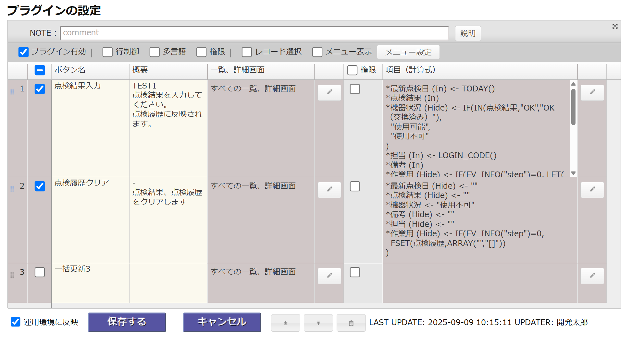Click the upload icon button at the bottom
The image size is (644, 343).
(318, 323)
